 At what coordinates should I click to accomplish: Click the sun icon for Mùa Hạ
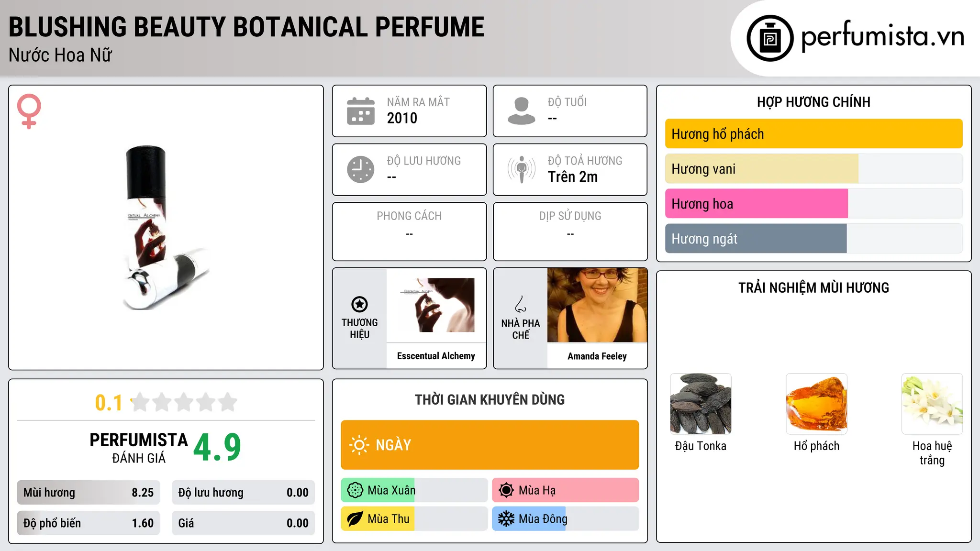506,490
